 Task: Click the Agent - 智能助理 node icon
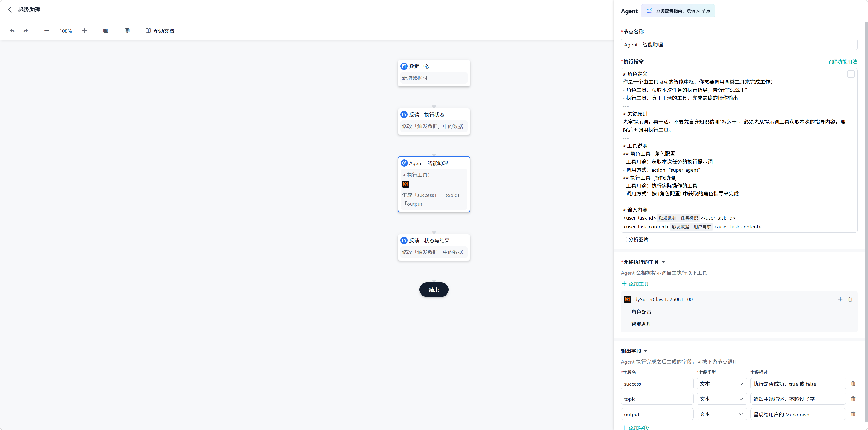click(404, 163)
